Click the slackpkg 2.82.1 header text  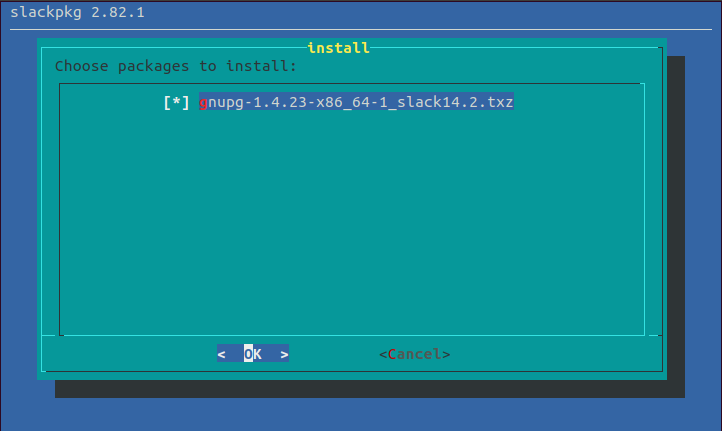coord(77,12)
